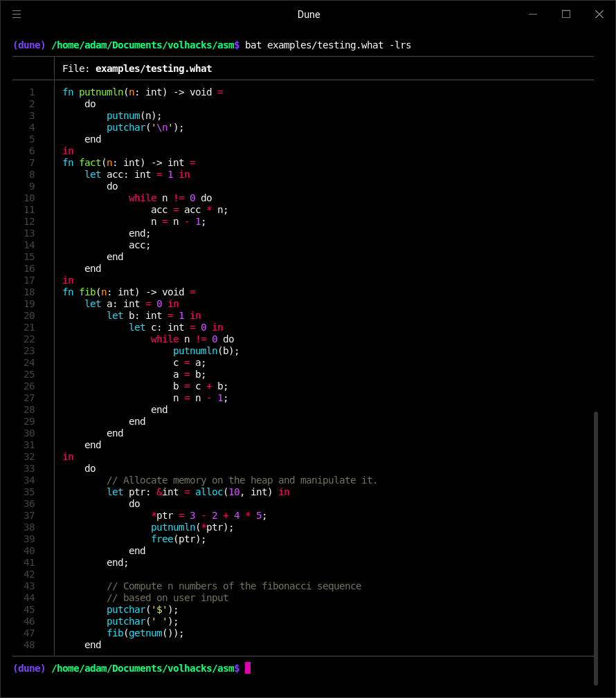Click 'let acc: int = 1 in' line

click(137, 174)
